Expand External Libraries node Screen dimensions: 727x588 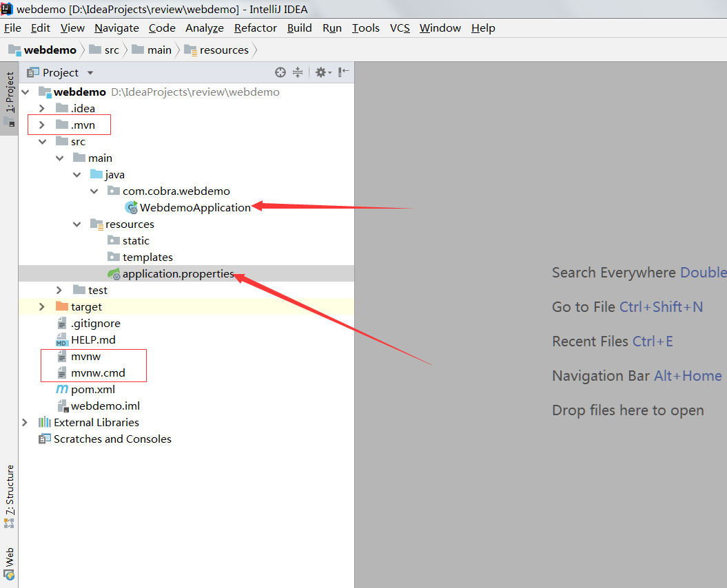25,422
